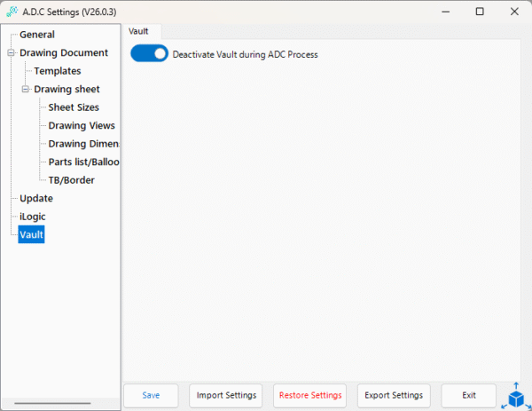Open Templates settings page
The height and width of the screenshot is (411, 532).
click(58, 71)
